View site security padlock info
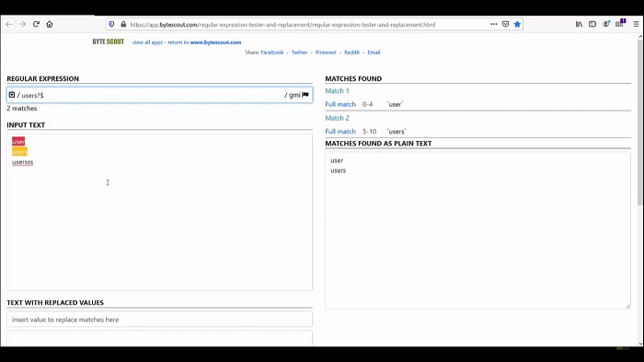 click(x=123, y=24)
